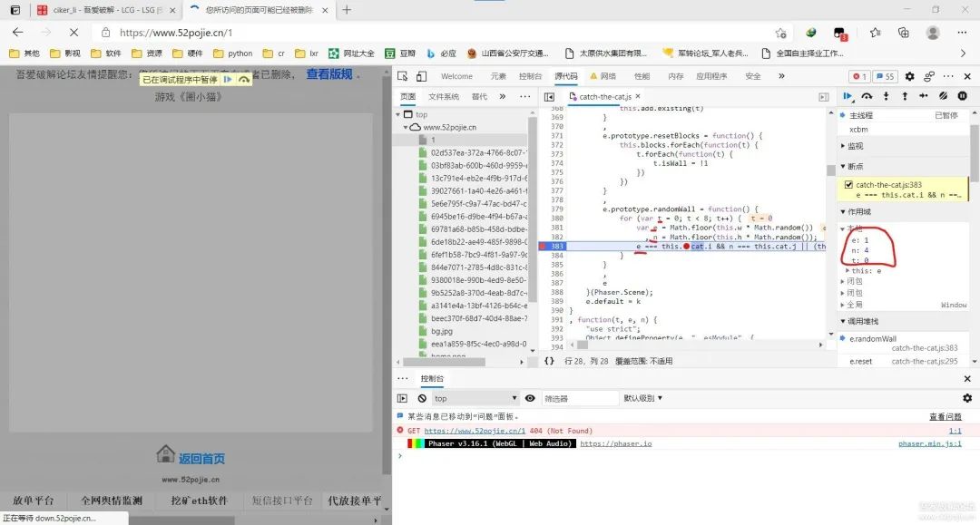Expand the 监视 watch section

856,145
